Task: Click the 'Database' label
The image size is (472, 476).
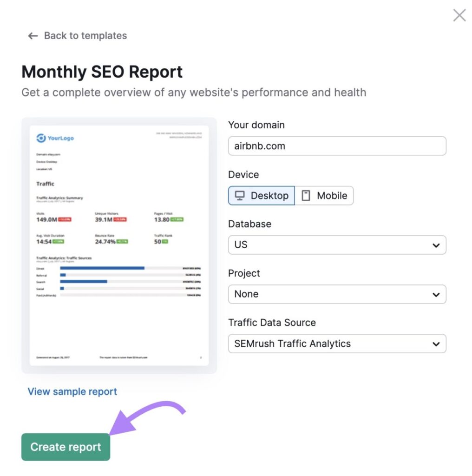Action: (x=249, y=224)
